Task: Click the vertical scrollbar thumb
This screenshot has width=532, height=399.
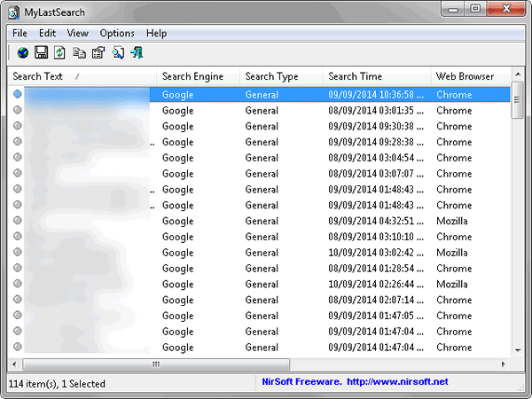Action: point(518,99)
